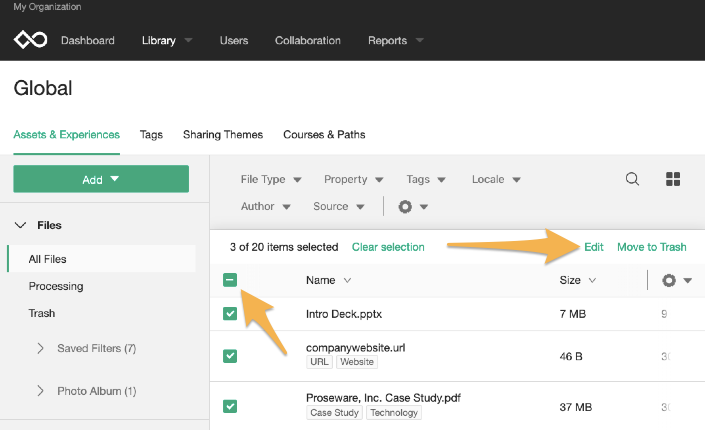The width and height of the screenshot is (705, 430).
Task: Open Intro Deck.pptx file name
Action: pyautogui.click(x=344, y=314)
